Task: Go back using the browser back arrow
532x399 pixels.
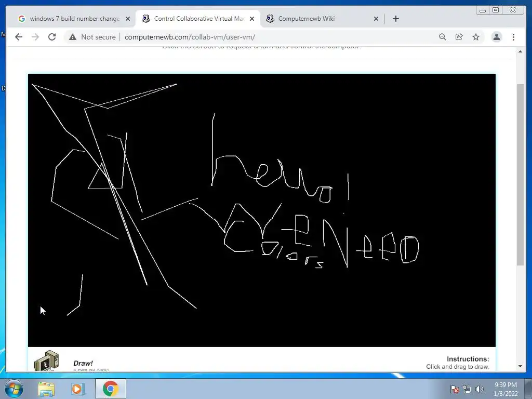Action: tap(19, 37)
